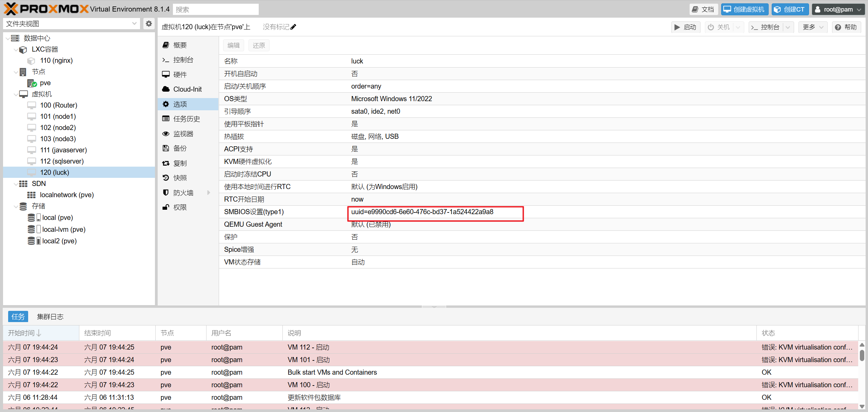Viewport: 868px width, 412px height.
Task: Expand the 更多 more actions dropdown
Action: tap(813, 27)
